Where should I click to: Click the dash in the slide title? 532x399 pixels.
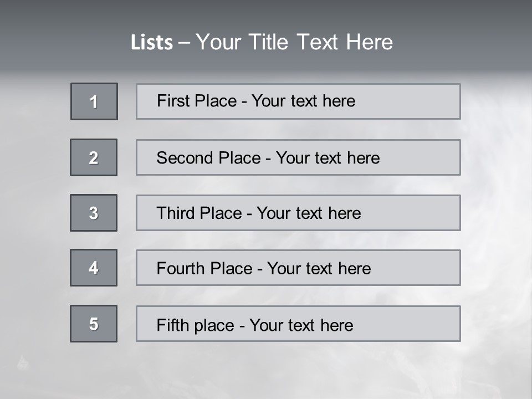click(x=185, y=43)
